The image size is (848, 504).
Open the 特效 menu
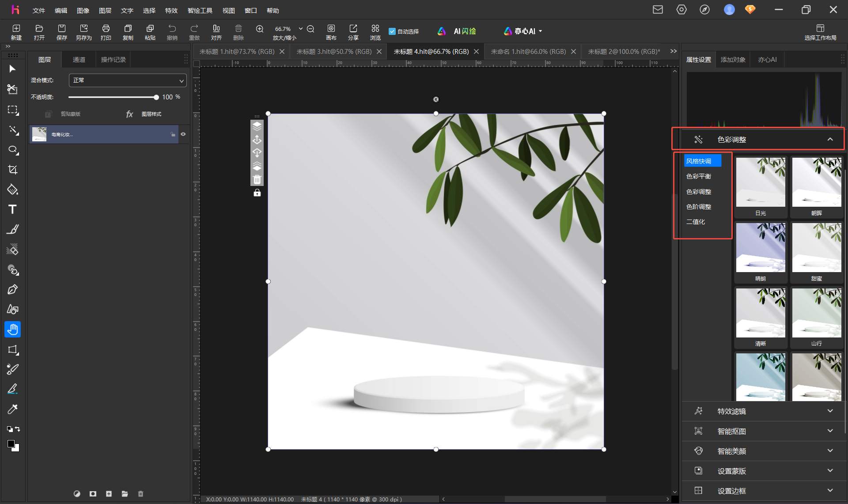tap(171, 10)
